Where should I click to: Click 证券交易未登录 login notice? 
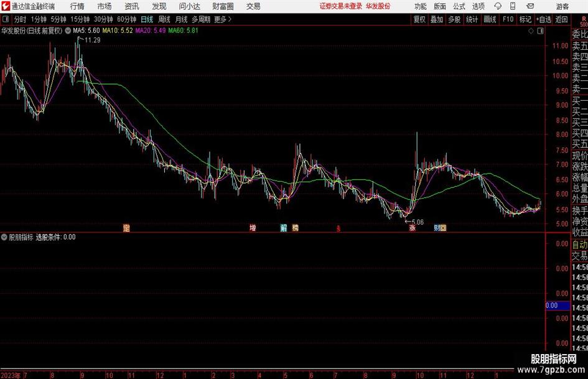tap(341, 6)
